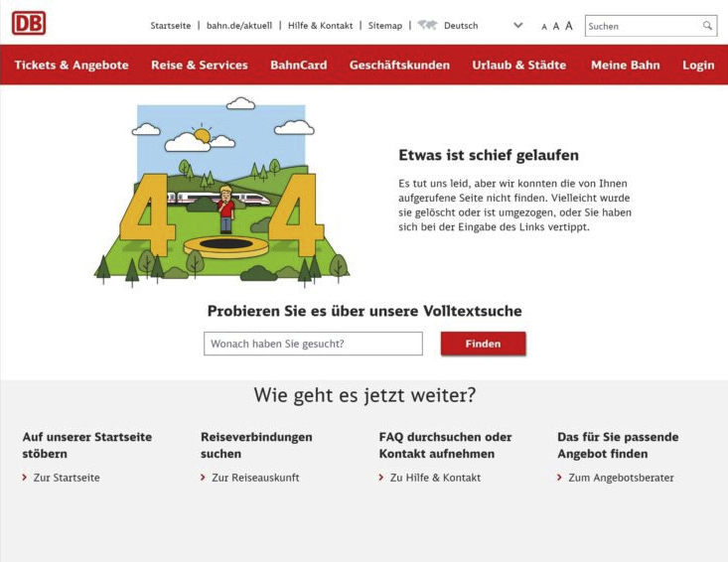Follow the Zur Startseite link
This screenshot has height=562, width=728.
67,478
